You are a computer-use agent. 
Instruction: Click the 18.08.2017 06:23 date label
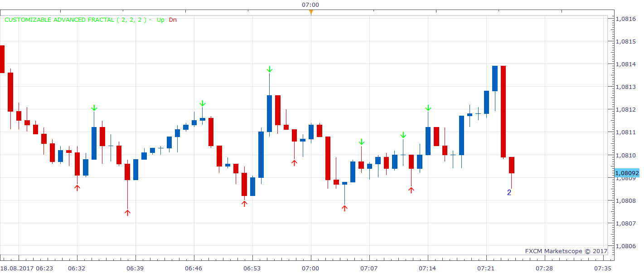point(27,269)
